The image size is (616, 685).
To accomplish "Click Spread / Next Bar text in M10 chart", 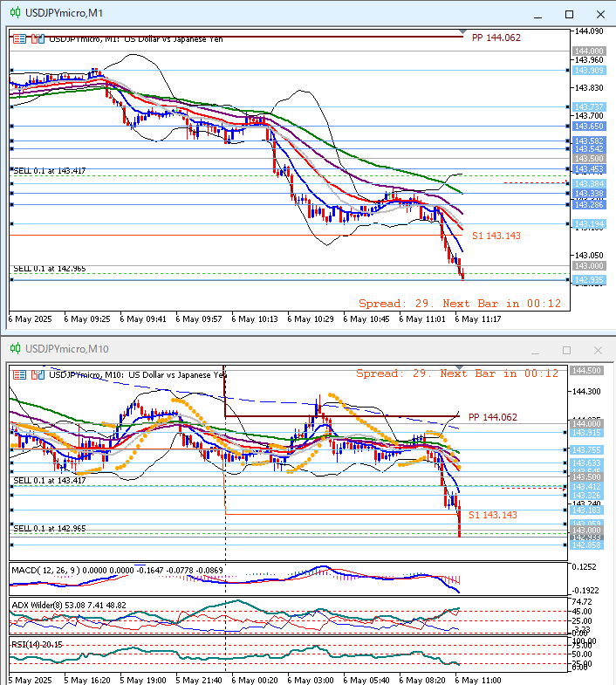I will pos(457,373).
